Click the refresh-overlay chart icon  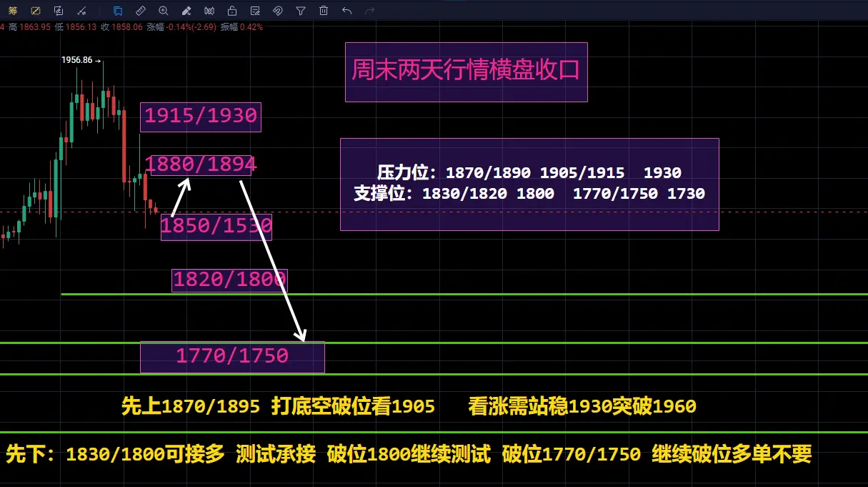pyautogui.click(x=59, y=11)
